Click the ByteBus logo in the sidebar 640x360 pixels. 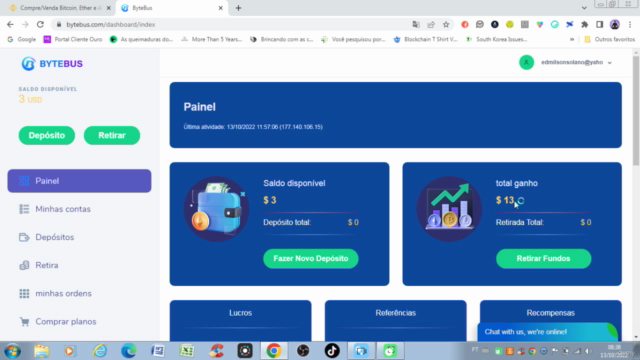click(x=52, y=64)
